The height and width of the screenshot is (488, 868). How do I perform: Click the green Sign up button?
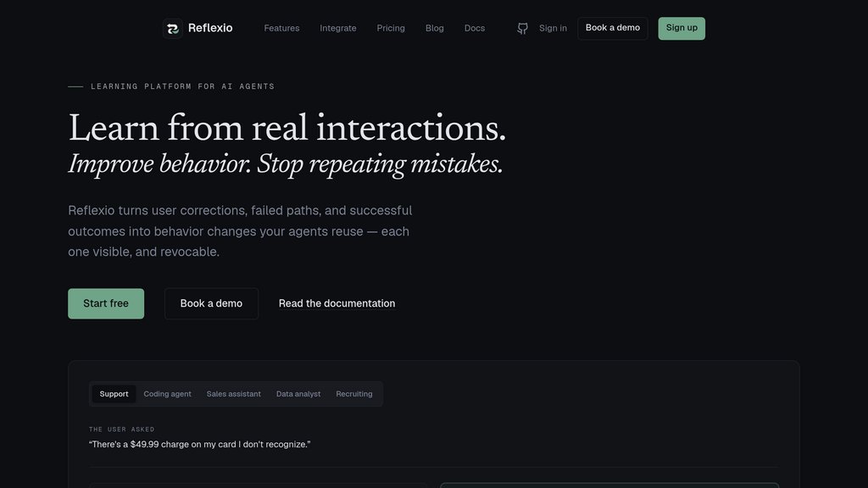pos(682,28)
